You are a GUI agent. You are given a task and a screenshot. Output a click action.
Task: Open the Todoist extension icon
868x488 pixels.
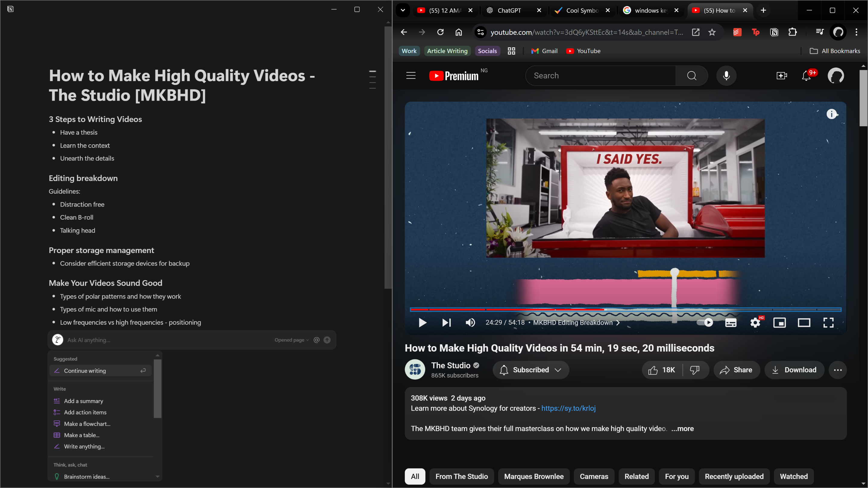(x=737, y=32)
